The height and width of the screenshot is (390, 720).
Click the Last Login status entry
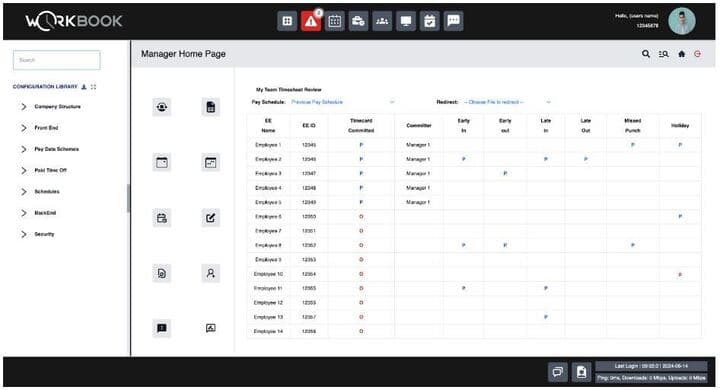[651, 366]
